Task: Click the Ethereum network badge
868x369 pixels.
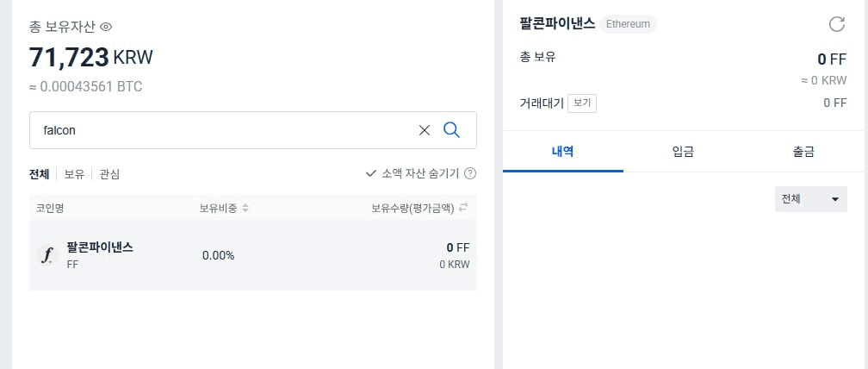Action: point(628,24)
